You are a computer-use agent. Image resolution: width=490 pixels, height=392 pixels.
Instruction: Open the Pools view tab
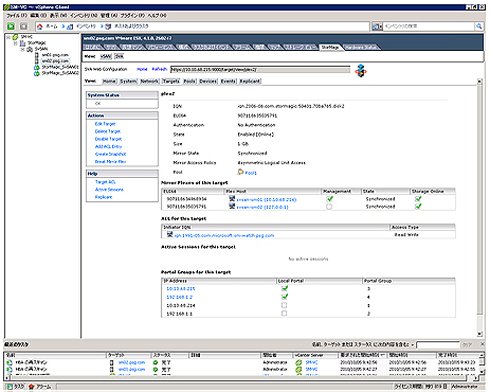coord(190,81)
